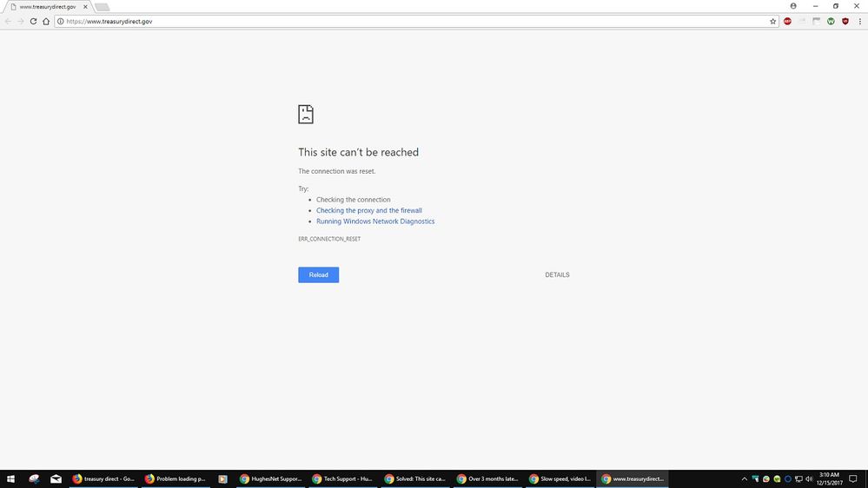Open the red shield extension icon
The height and width of the screenshot is (488, 868).
click(x=845, y=21)
